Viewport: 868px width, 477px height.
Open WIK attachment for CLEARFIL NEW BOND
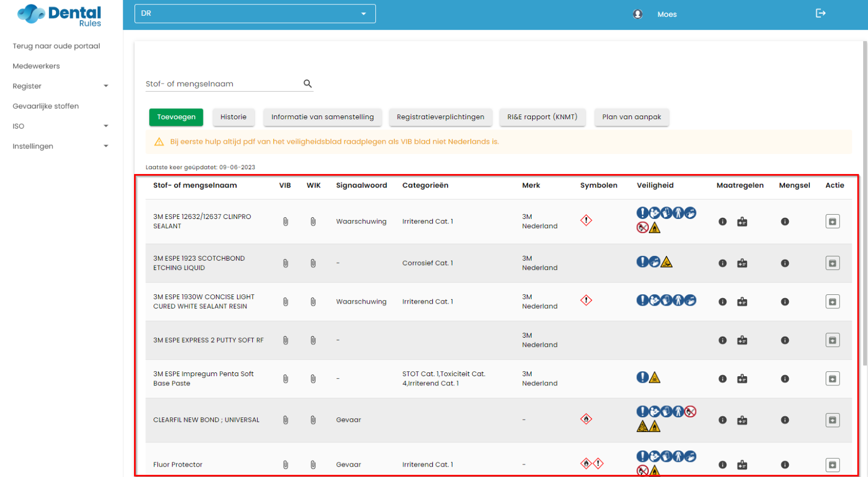click(313, 420)
